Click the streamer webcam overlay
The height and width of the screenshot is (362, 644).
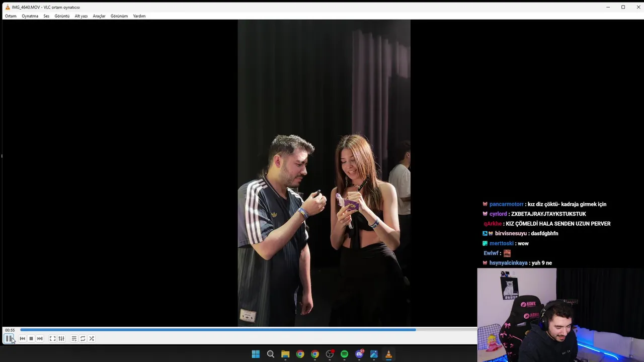coord(560,315)
